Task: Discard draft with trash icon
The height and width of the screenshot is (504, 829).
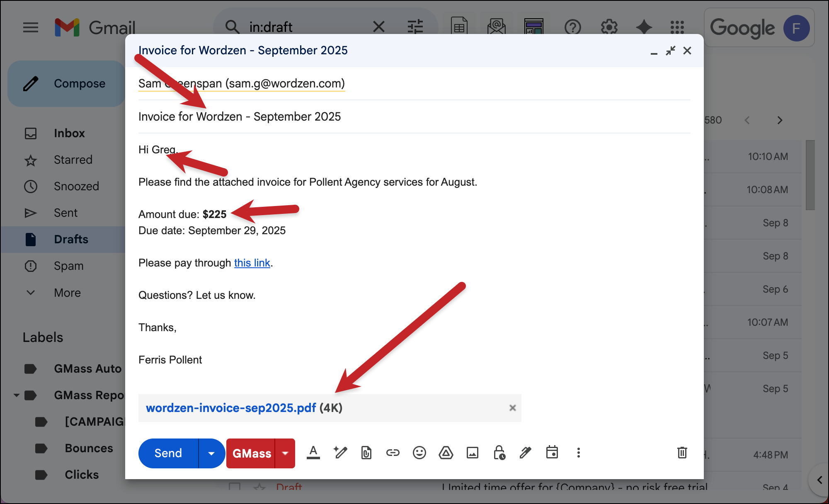Action: click(682, 453)
